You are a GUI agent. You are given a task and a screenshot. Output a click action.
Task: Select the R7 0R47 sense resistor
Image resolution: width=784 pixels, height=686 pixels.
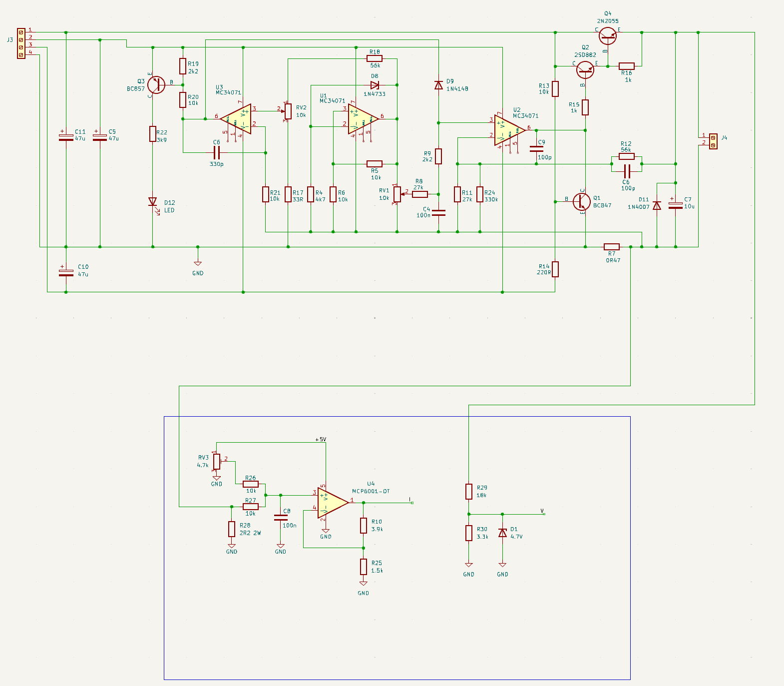pyautogui.click(x=612, y=247)
